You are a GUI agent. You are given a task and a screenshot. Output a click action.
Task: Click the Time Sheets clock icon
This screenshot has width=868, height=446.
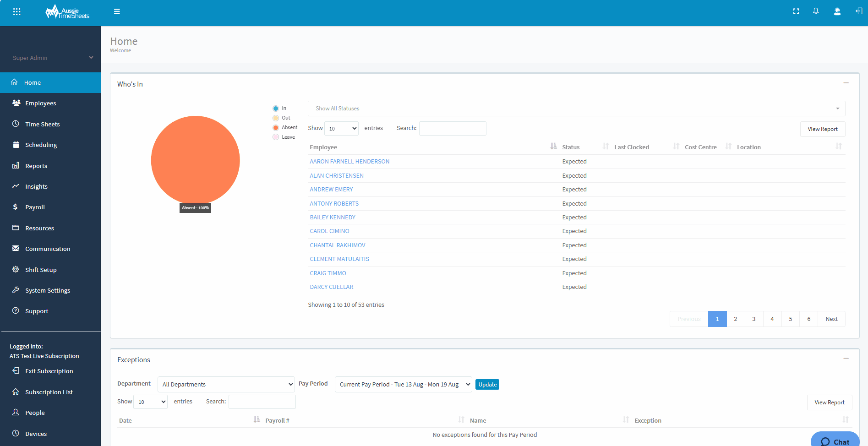point(16,124)
